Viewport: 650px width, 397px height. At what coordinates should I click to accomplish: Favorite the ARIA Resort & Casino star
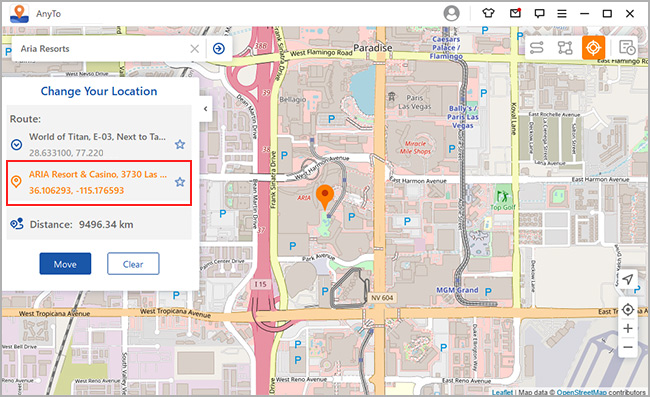click(x=179, y=182)
